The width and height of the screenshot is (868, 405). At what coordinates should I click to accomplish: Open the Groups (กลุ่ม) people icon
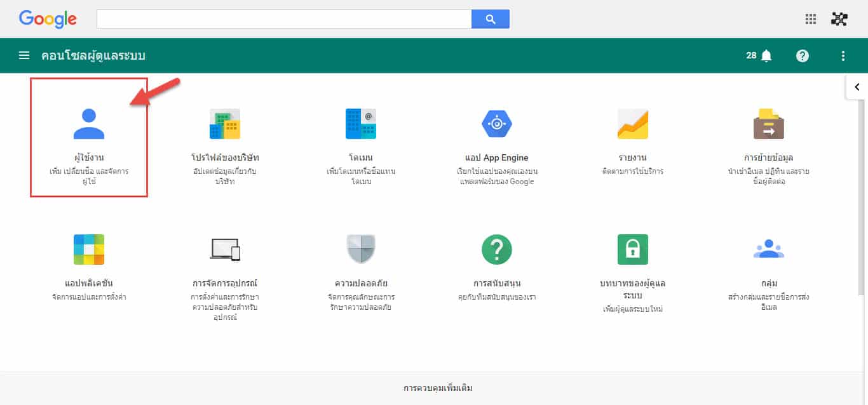(768, 249)
